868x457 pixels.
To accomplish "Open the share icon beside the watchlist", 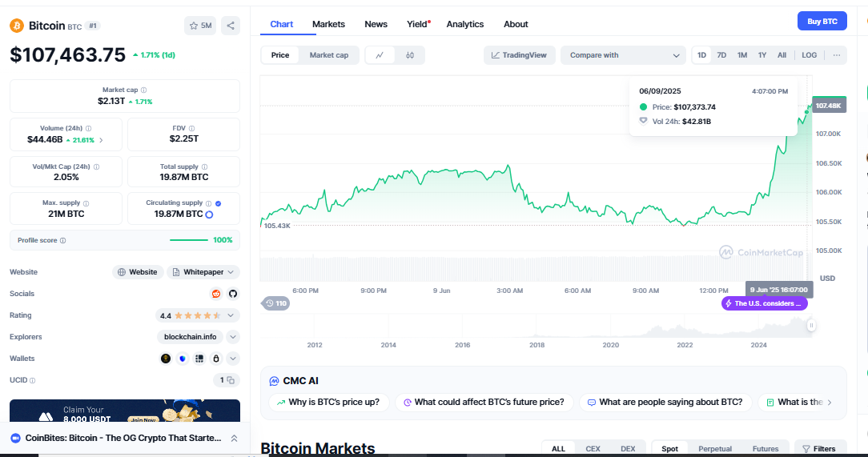I will click(231, 26).
